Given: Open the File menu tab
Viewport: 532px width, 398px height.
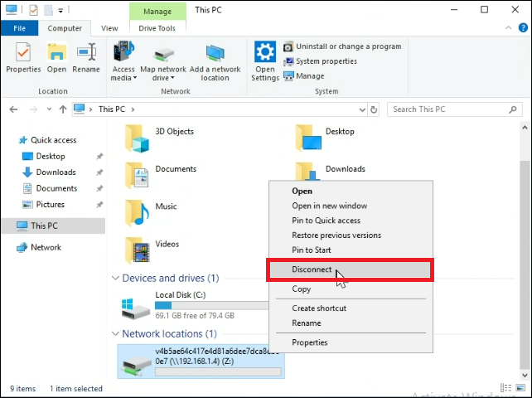Looking at the screenshot, I should [19, 28].
